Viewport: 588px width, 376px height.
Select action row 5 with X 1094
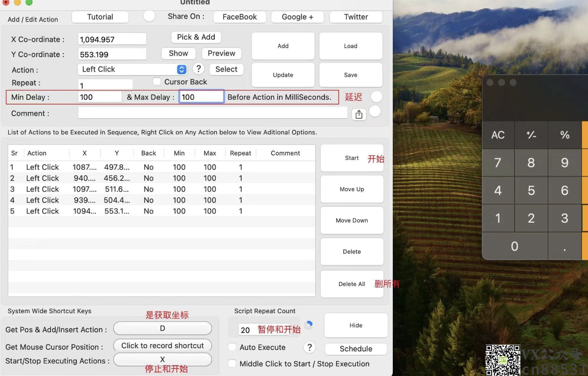(x=162, y=211)
